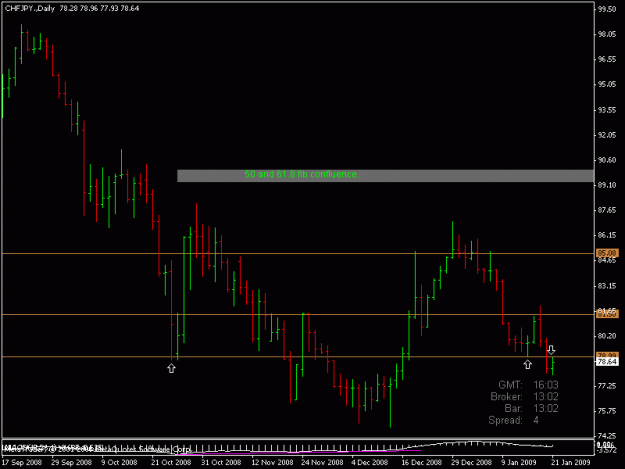Click the 86.15 price scale label
625x469 pixels.
[607, 235]
